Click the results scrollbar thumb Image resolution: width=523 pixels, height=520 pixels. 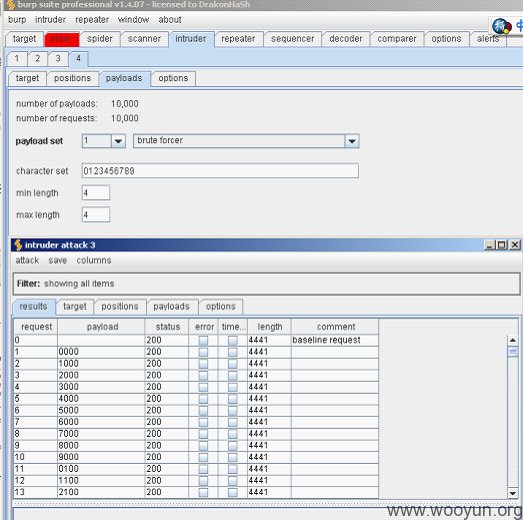[x=513, y=351]
